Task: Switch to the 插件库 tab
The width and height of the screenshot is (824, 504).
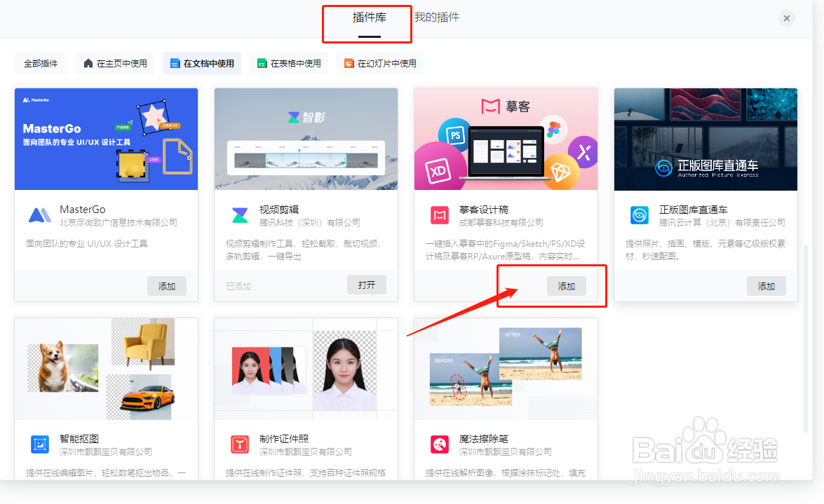Action: pyautogui.click(x=369, y=18)
